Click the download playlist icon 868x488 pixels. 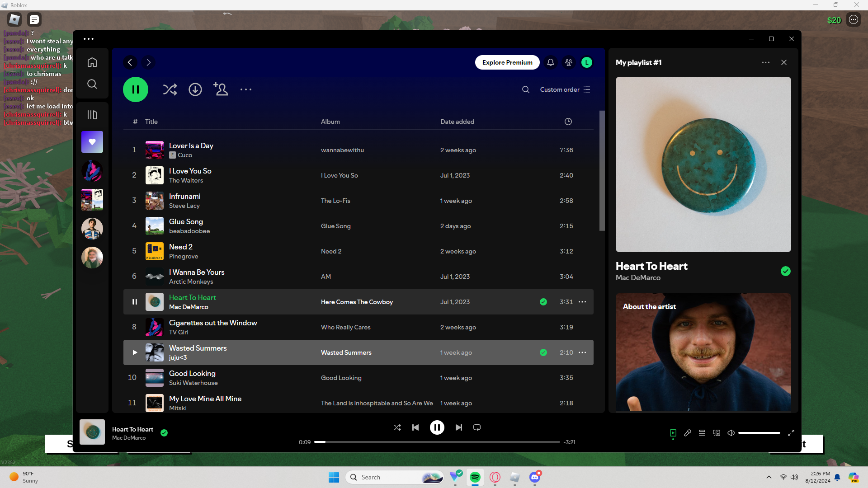tap(195, 89)
